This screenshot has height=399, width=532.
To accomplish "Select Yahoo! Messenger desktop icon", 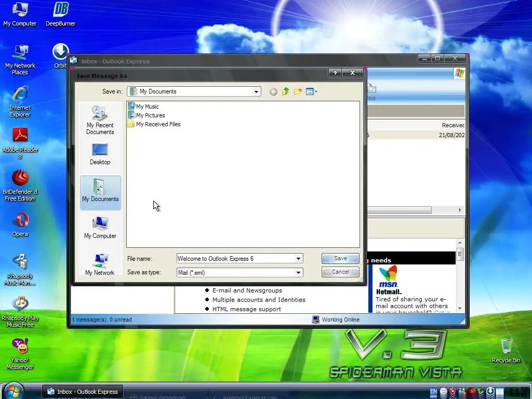I will pyautogui.click(x=20, y=354).
